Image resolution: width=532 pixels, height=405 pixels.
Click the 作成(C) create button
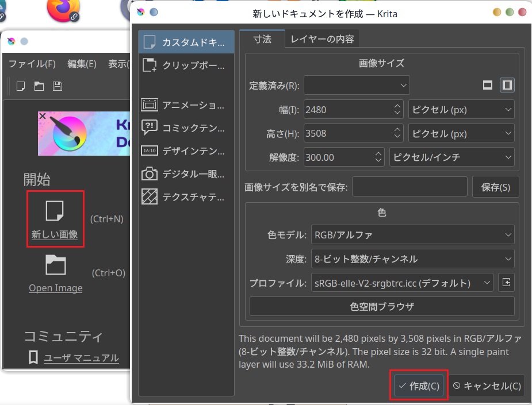coord(419,386)
